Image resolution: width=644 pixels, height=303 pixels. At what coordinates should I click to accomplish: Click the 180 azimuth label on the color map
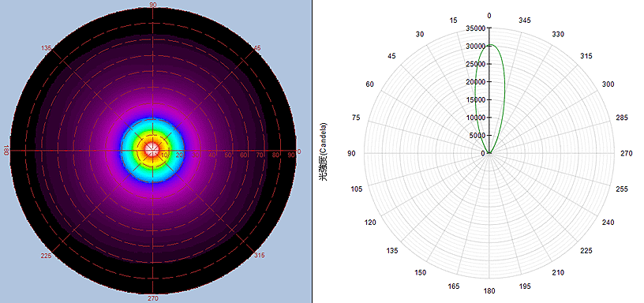pyautogui.click(x=6, y=151)
